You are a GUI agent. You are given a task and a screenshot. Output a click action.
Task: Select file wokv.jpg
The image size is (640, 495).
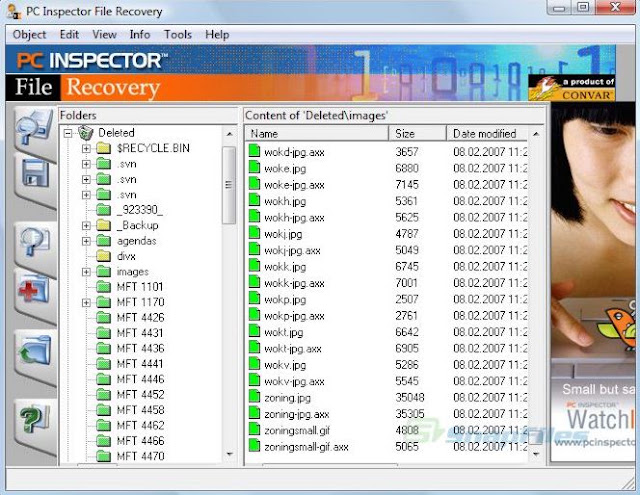(x=285, y=365)
